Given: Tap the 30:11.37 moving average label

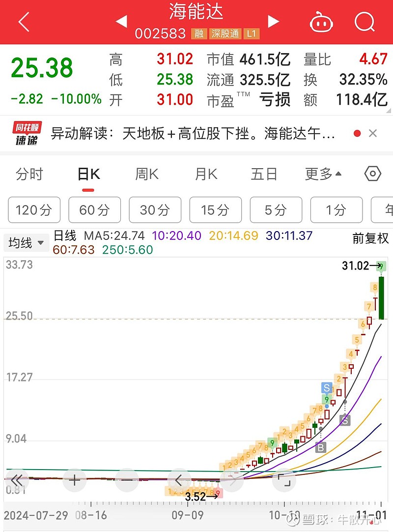Looking at the screenshot, I should [289, 236].
